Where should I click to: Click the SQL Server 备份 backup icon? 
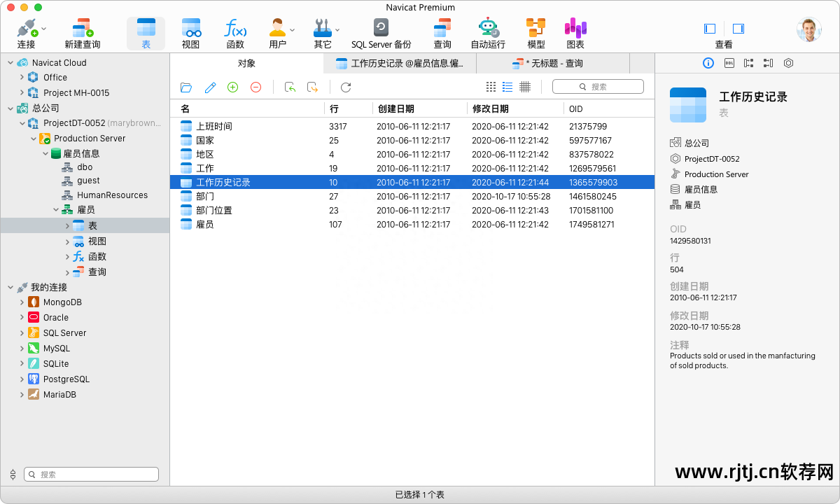381,28
